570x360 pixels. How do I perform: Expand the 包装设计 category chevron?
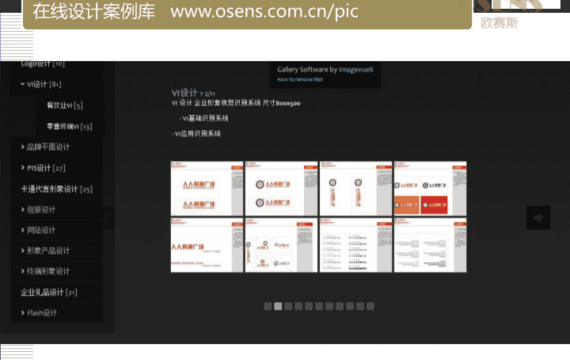(23, 209)
